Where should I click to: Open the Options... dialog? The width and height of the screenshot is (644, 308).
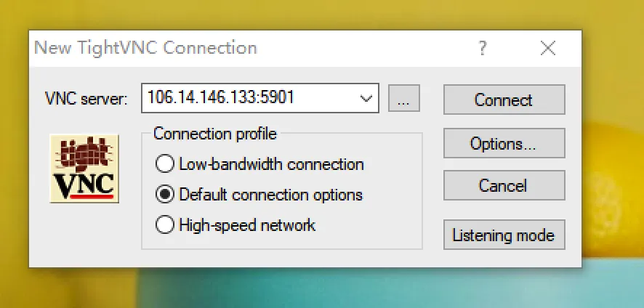click(504, 143)
